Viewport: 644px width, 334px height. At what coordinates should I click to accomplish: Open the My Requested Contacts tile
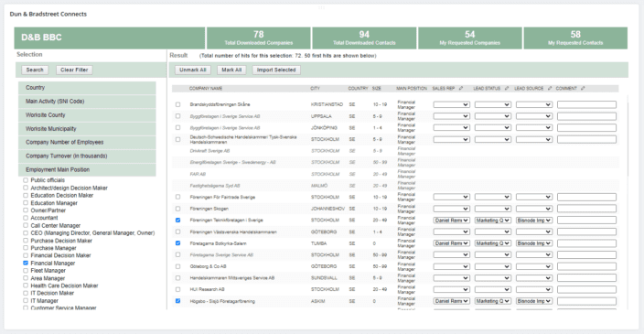(575, 38)
